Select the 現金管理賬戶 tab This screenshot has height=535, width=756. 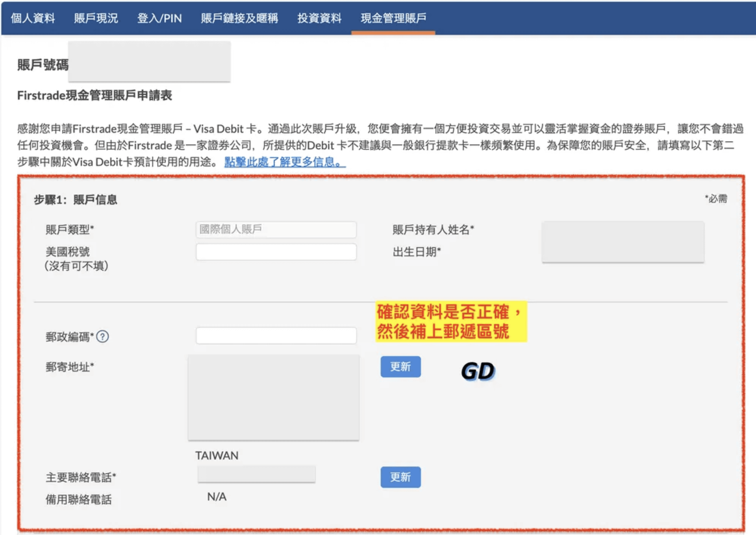393,18
